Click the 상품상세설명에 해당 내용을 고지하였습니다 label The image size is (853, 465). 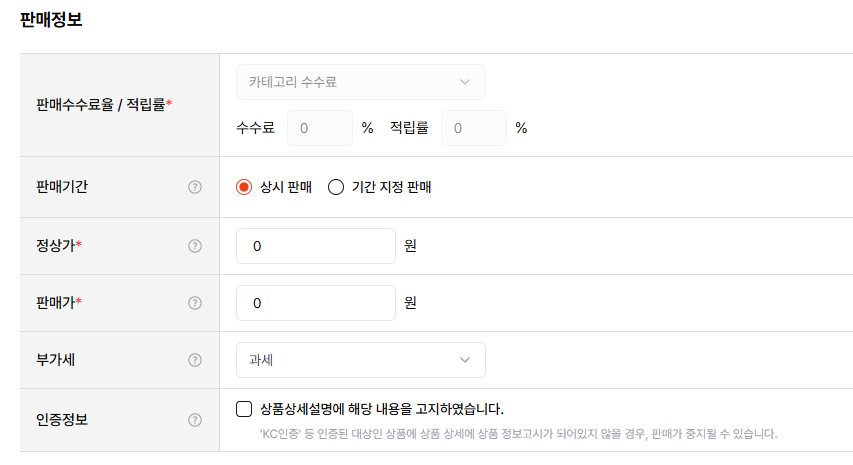click(381, 408)
